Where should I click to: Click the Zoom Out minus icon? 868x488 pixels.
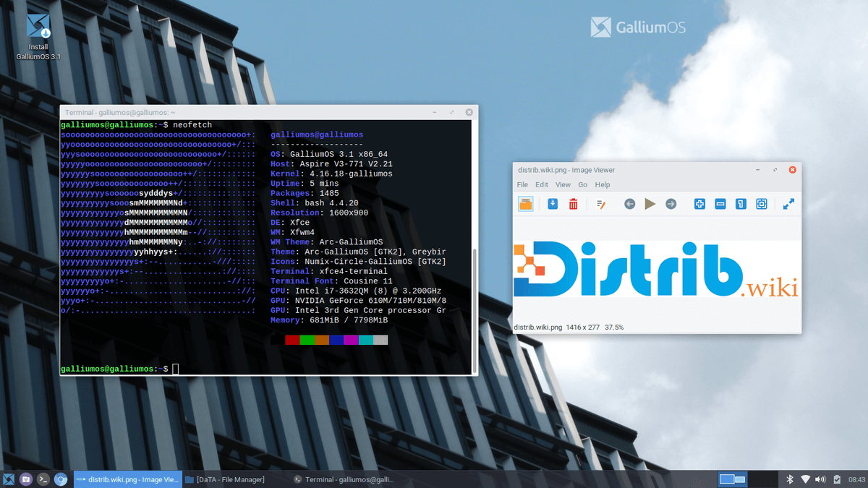pos(720,204)
